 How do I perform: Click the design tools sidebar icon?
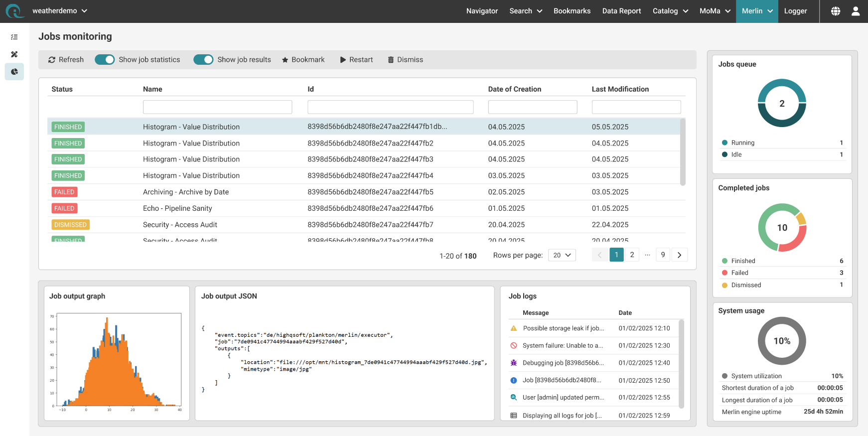point(14,54)
